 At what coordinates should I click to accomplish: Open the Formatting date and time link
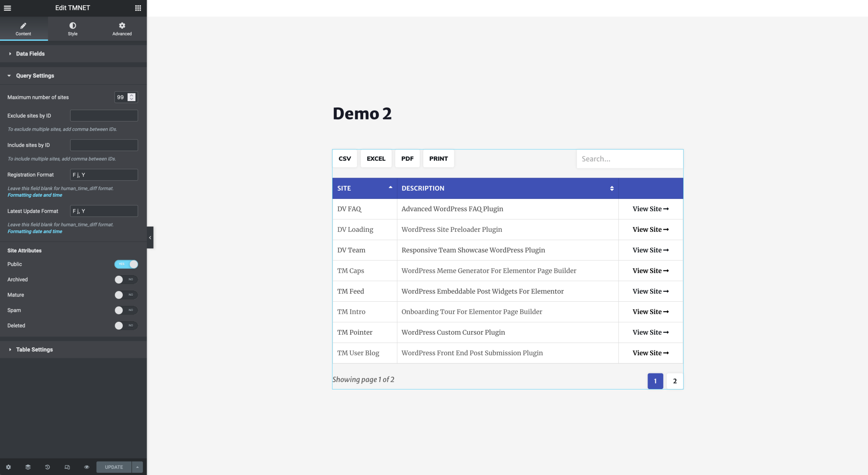(35, 195)
